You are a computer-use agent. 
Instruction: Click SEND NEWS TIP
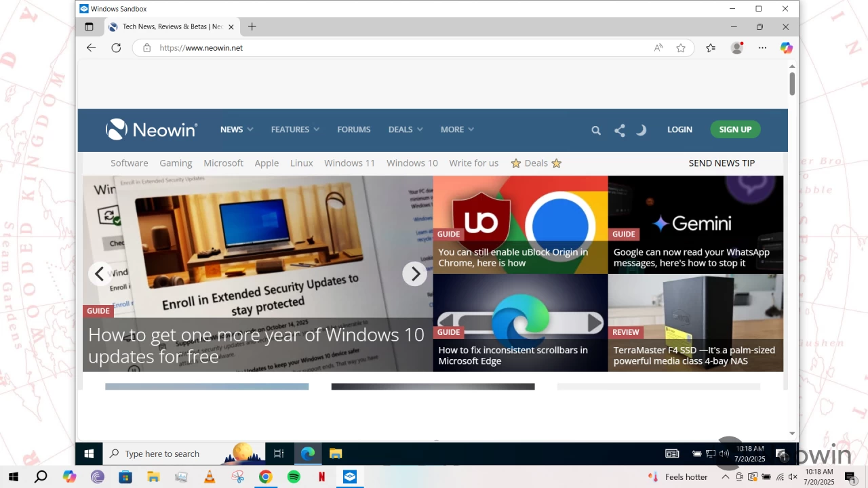(x=722, y=163)
